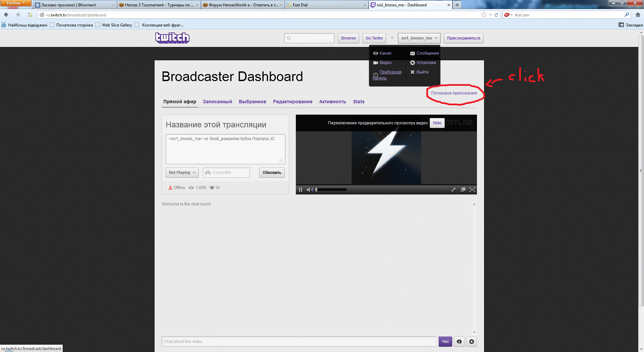644x352 pixels.
Task: Adjust the video player volume slider
Action: 331,190
